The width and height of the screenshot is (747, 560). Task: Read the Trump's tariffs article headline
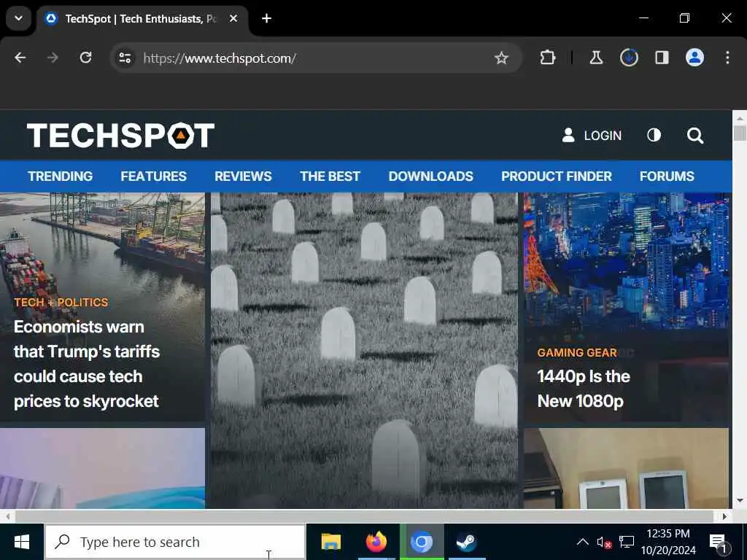[x=87, y=364]
